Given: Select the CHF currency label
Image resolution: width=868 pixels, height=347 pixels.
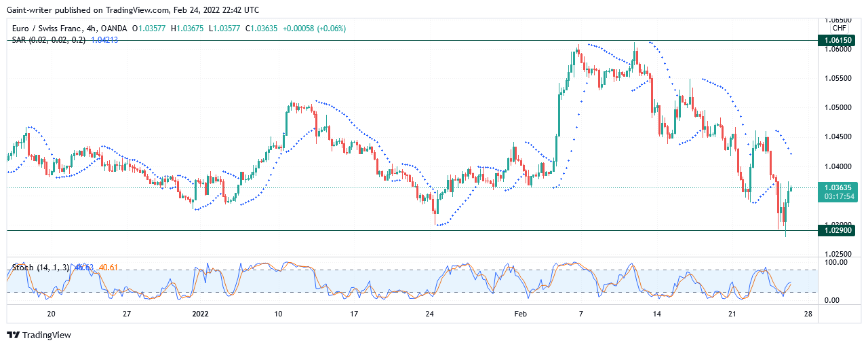Looking at the screenshot, I should tap(840, 28).
